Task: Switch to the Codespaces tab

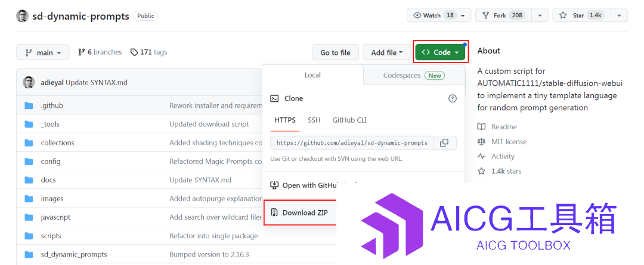Action: (x=414, y=76)
